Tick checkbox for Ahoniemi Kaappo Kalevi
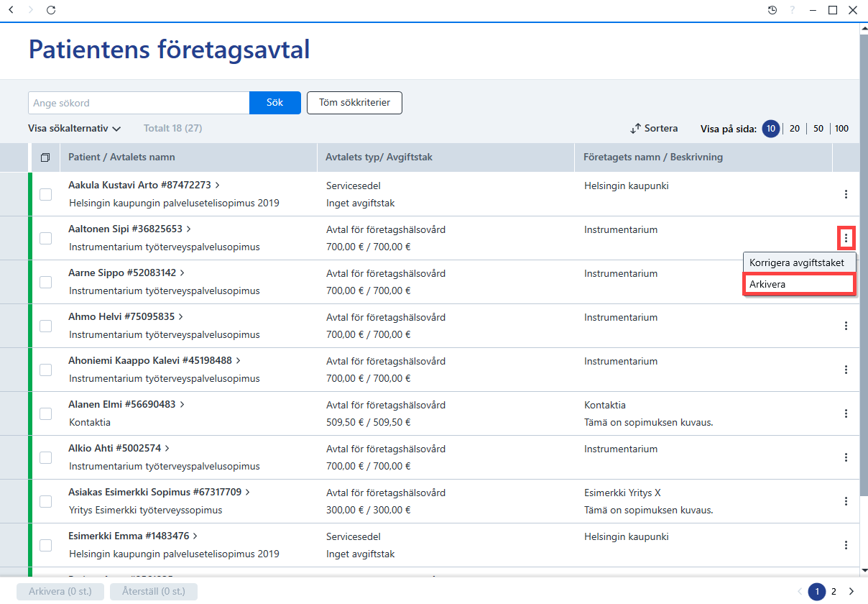Viewport: 868px width, 604px height. point(45,370)
